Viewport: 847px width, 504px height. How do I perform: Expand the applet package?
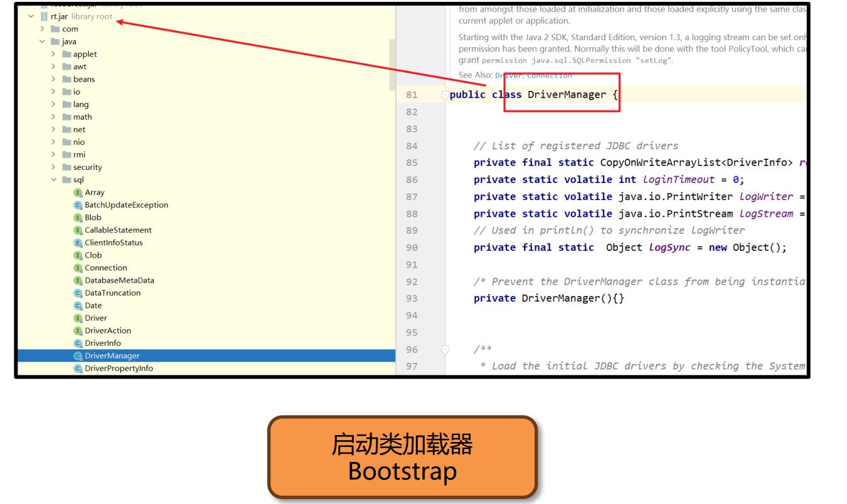[x=54, y=54]
